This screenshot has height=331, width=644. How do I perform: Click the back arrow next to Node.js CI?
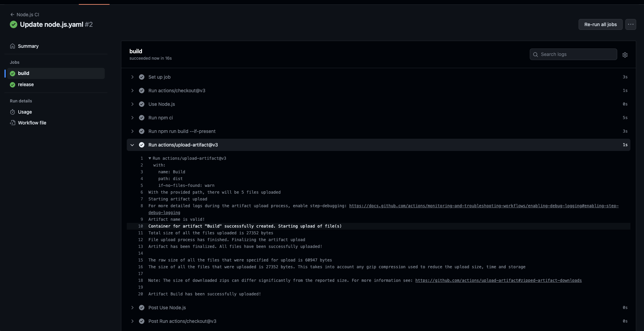pyautogui.click(x=12, y=15)
